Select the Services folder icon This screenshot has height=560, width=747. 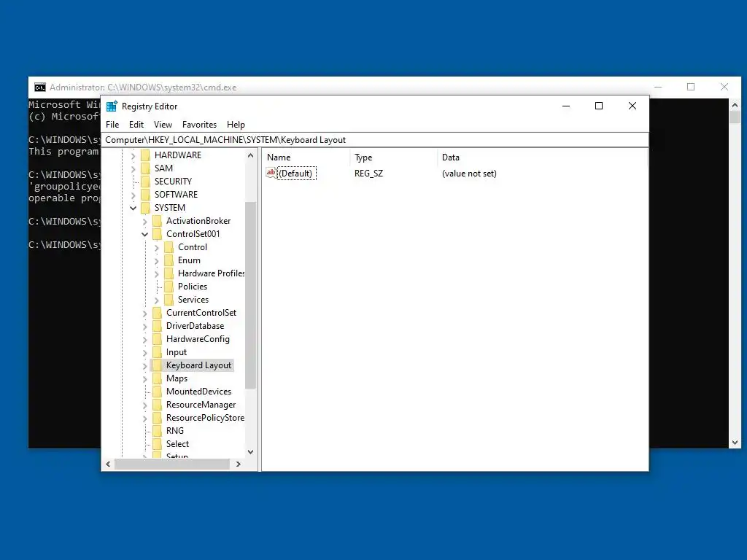169,300
